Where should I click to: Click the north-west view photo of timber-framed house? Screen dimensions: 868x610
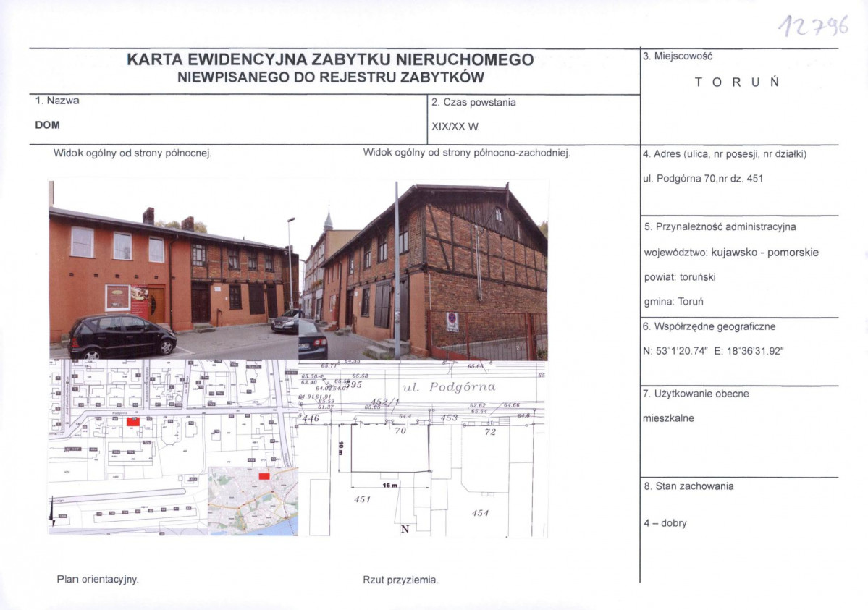tap(424, 270)
